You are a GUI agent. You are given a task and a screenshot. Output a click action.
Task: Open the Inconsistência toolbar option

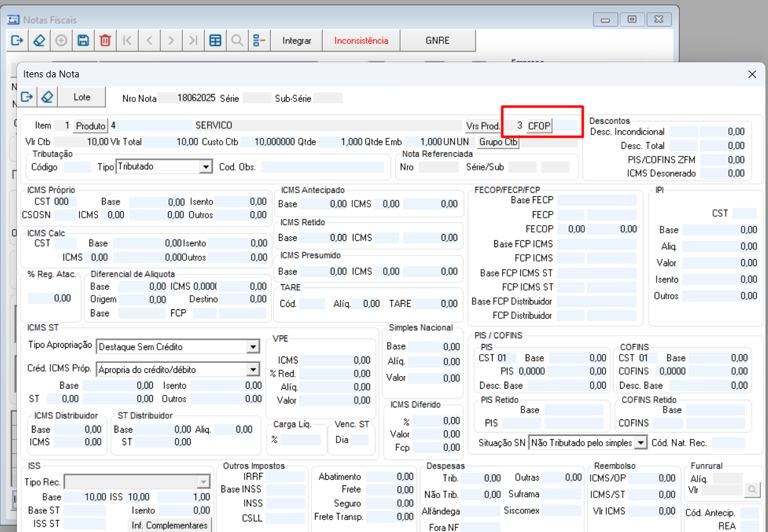pyautogui.click(x=361, y=41)
